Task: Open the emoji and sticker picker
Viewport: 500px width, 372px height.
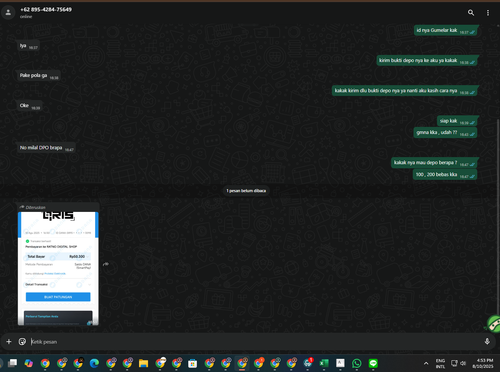Action: [x=22, y=341]
